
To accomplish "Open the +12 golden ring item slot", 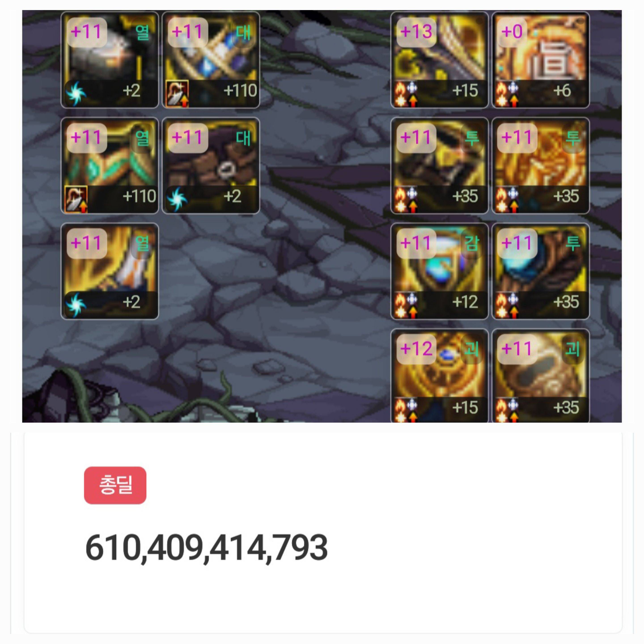I will tap(439, 376).
